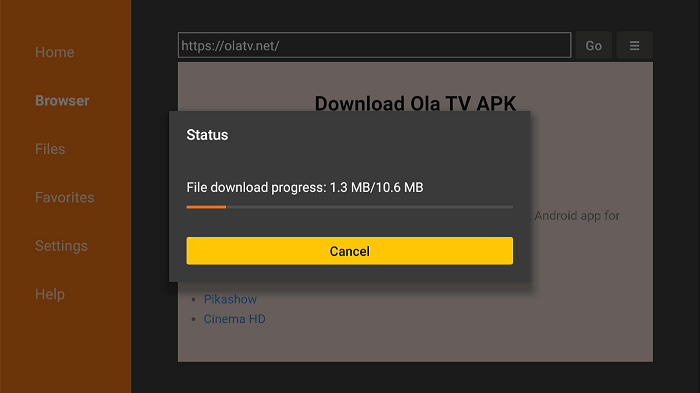The image size is (700, 393).
Task: Click the bullet point before Pikashow
Action: point(193,299)
